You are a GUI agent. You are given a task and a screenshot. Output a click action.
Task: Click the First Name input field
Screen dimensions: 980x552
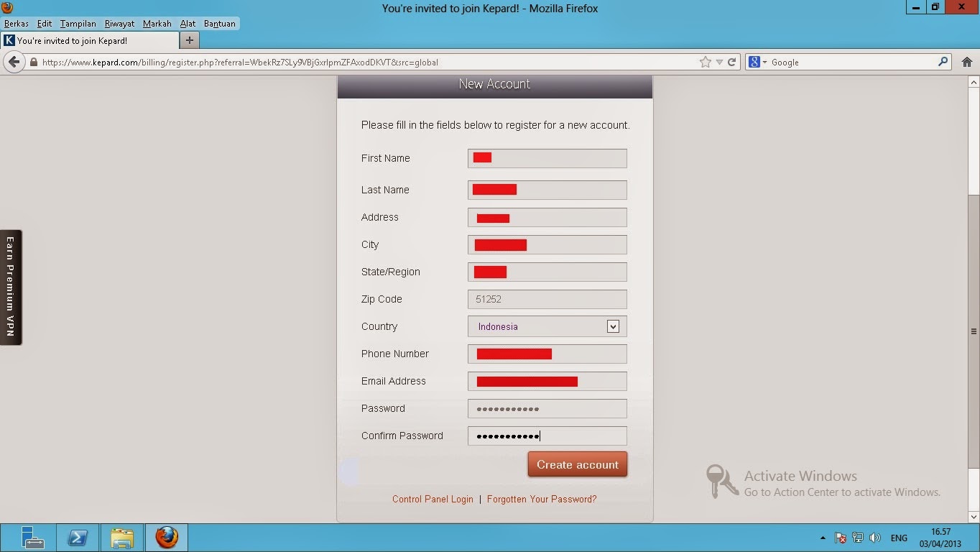(547, 158)
